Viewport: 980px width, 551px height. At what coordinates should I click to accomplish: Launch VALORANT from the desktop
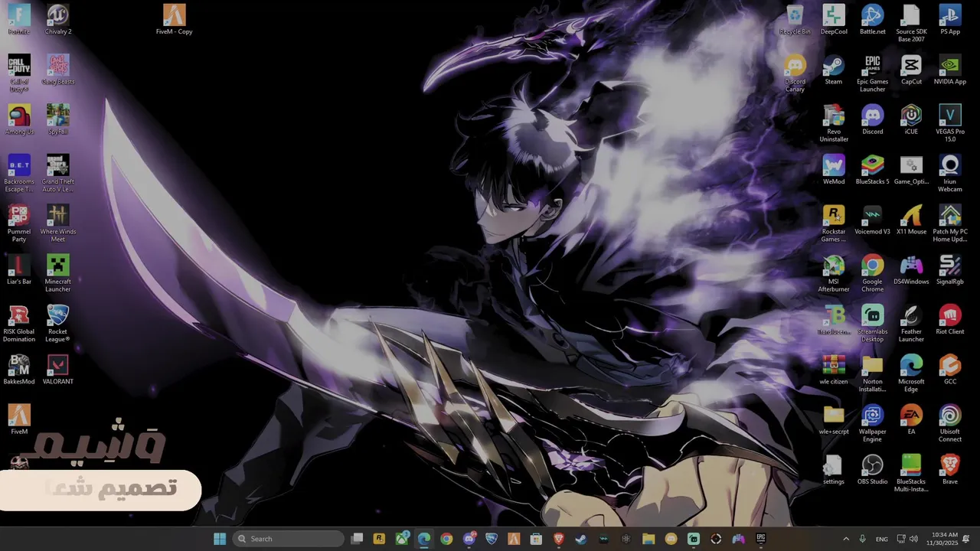click(58, 370)
